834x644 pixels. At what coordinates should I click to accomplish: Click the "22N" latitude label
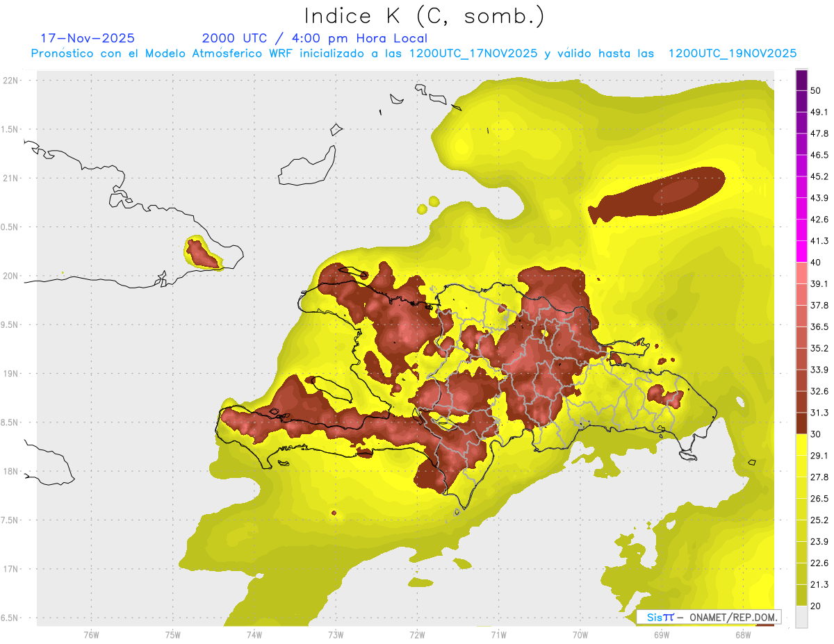(11, 81)
